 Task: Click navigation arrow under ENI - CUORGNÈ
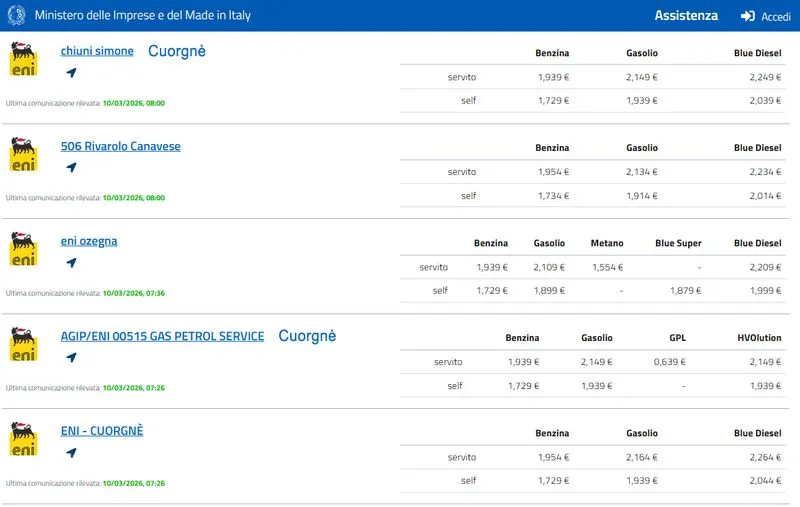coord(71,453)
